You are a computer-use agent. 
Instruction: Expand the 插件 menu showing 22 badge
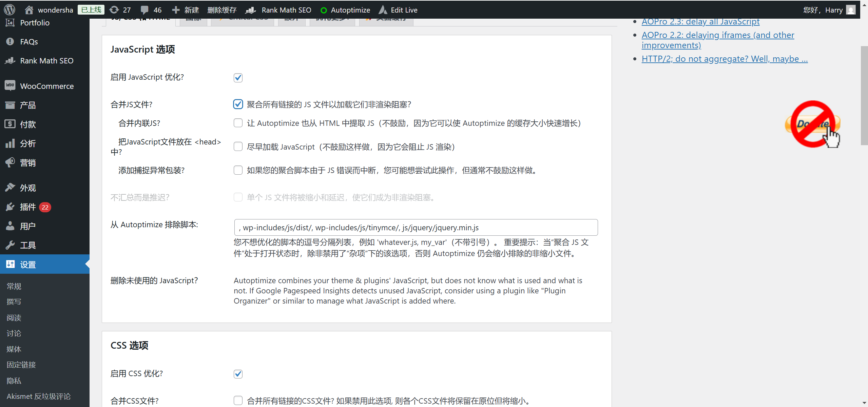click(28, 207)
